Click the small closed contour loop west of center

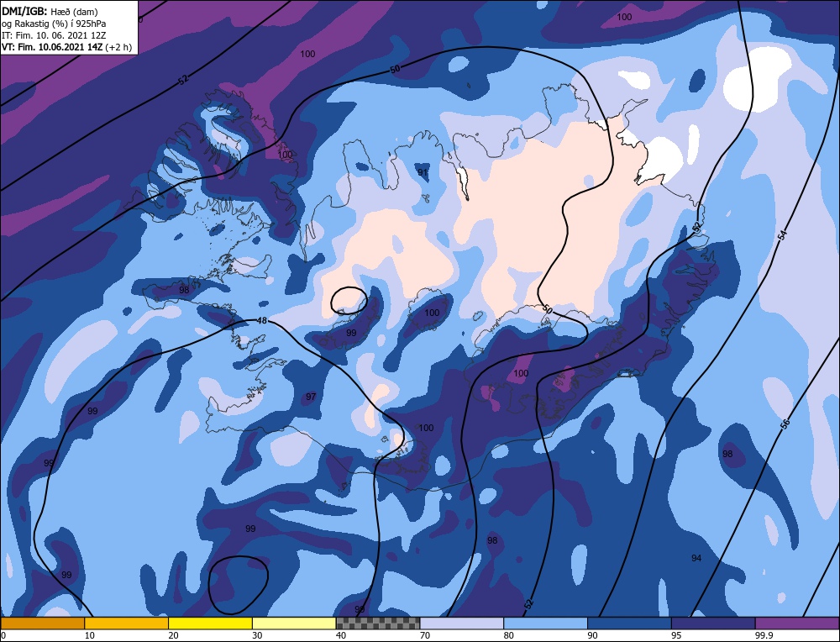349,300
